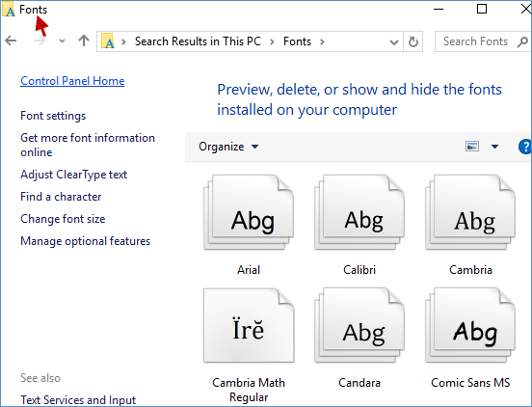Select 'Search Results in This PC' breadcrumb
This screenshot has width=532, height=407.
click(x=198, y=41)
